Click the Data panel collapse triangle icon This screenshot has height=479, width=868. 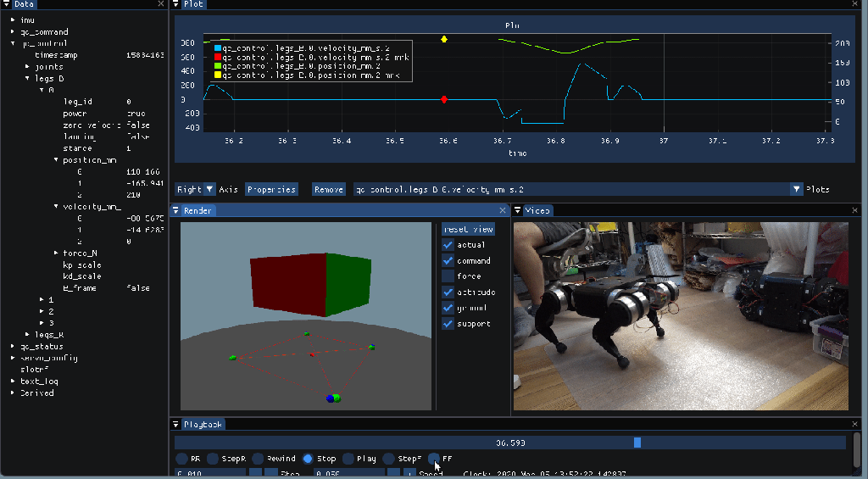pos(7,4)
